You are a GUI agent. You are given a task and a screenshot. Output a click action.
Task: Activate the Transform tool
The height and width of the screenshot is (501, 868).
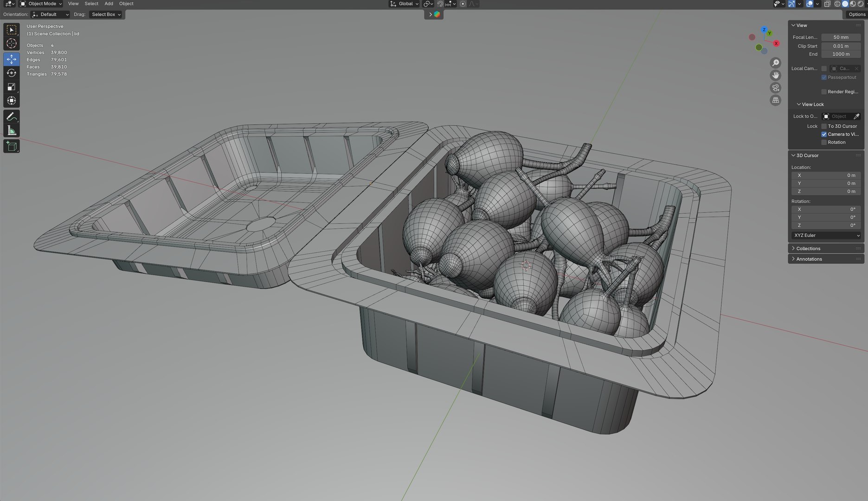point(12,101)
